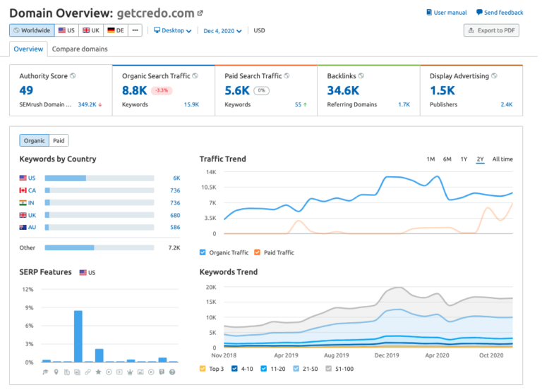This screenshot has width=542, height=392.
Task: Set Traffic Trend range to All time
Action: [502, 159]
